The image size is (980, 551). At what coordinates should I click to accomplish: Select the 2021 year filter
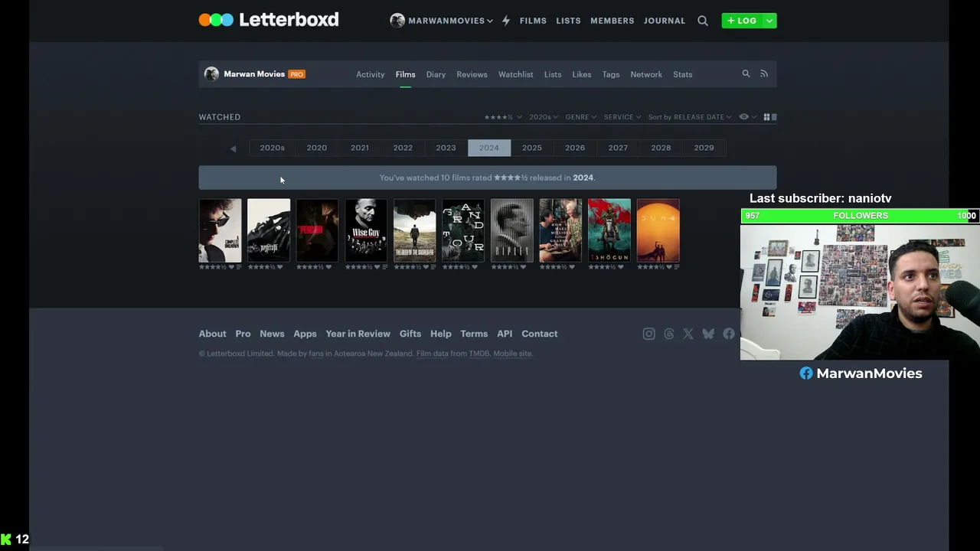coord(360,148)
